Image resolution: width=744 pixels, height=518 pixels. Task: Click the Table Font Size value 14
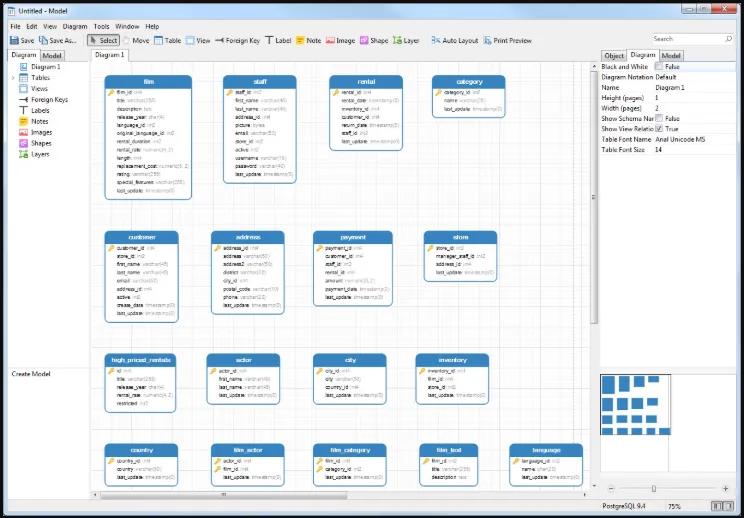click(x=659, y=149)
